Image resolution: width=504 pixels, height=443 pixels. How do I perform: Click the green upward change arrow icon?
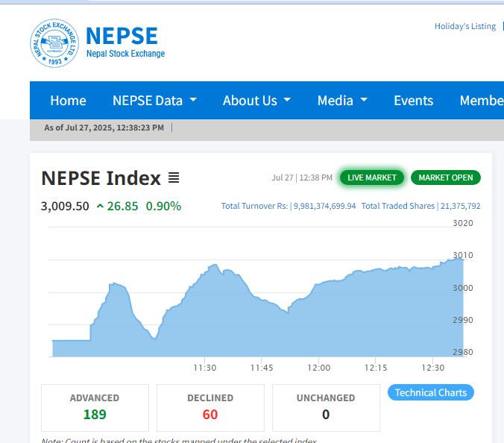click(x=100, y=206)
